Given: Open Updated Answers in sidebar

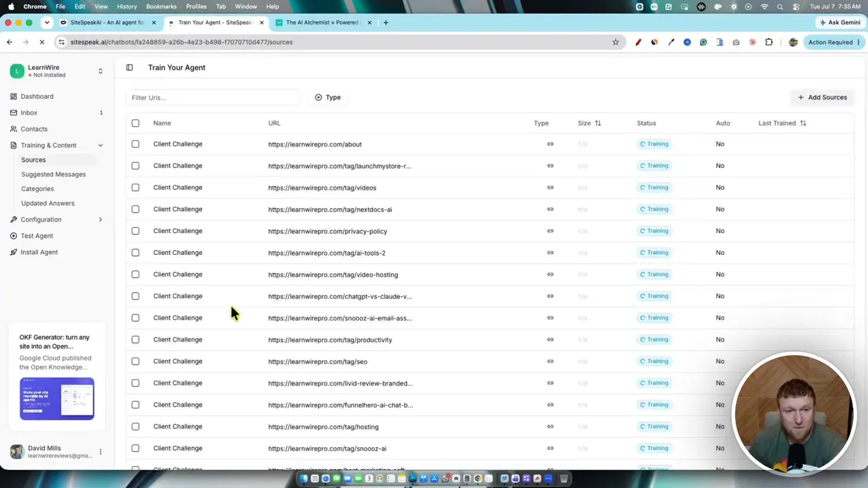Looking at the screenshot, I should [47, 203].
